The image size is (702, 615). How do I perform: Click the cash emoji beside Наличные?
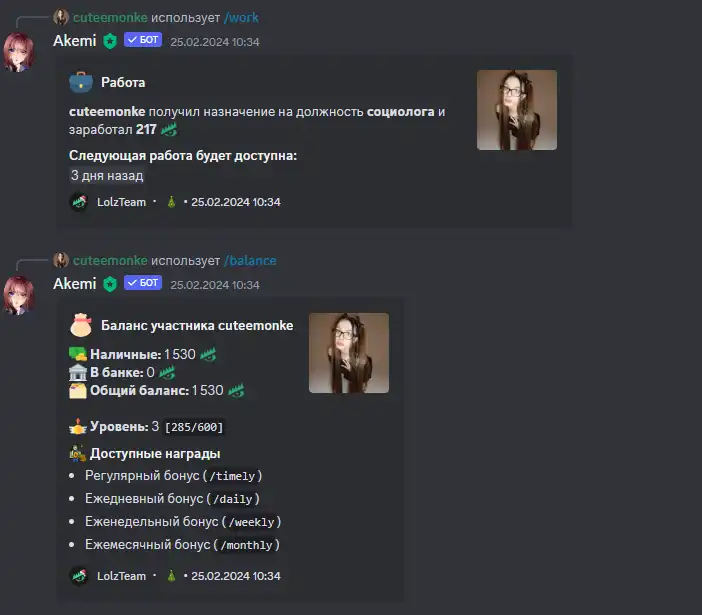pyautogui.click(x=78, y=354)
